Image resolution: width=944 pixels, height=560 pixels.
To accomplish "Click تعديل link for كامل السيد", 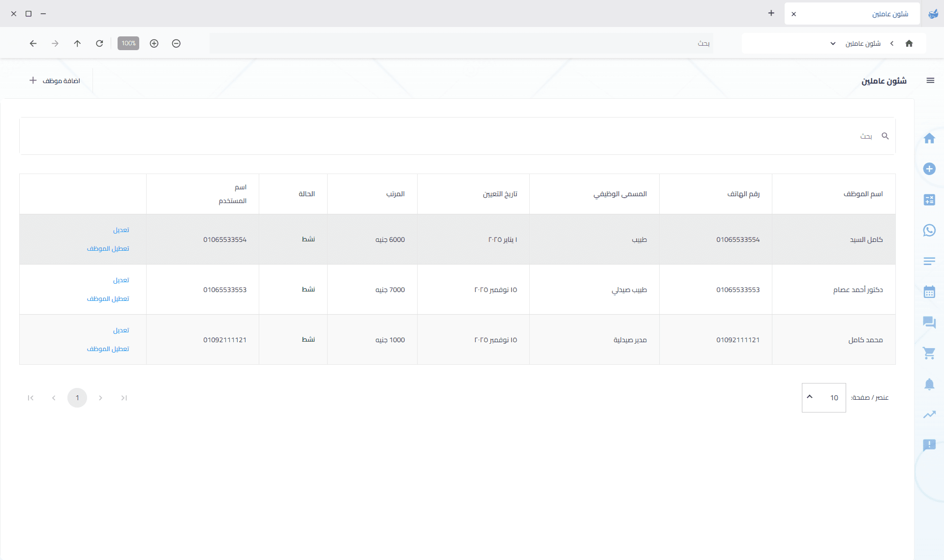I will pos(121,230).
